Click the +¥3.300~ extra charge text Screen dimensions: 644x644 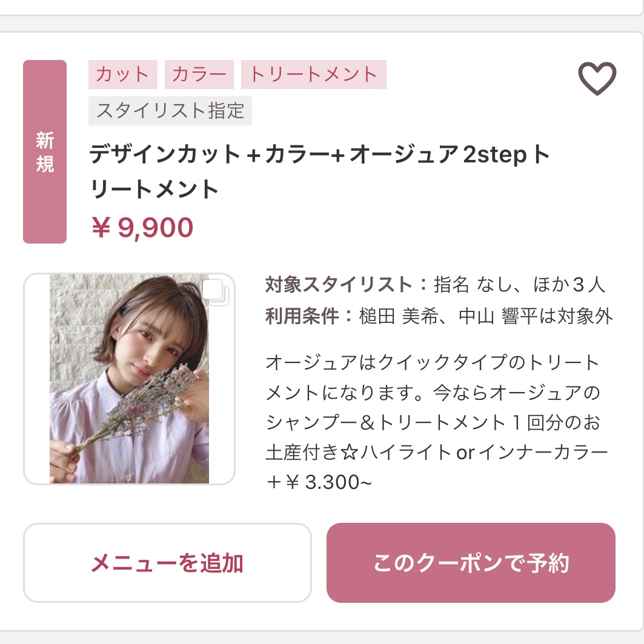(x=319, y=483)
